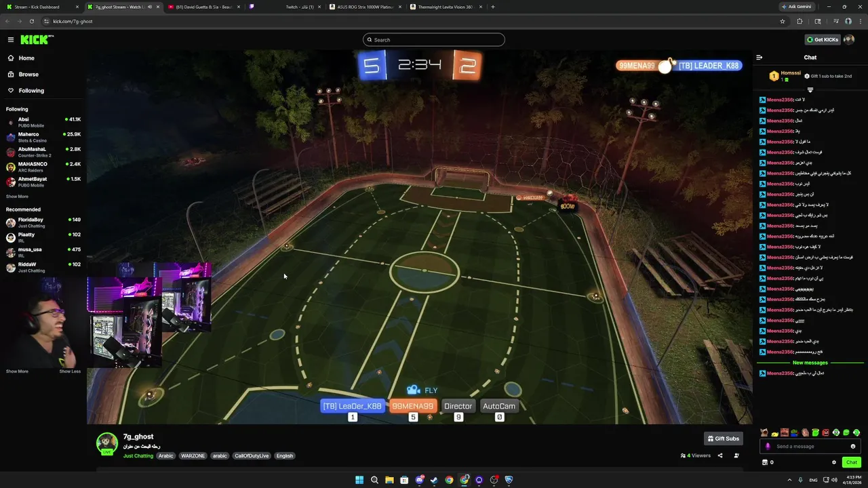Viewport: 868px width, 488px height.
Task: Select the WARZONE tag
Action: pyautogui.click(x=193, y=456)
